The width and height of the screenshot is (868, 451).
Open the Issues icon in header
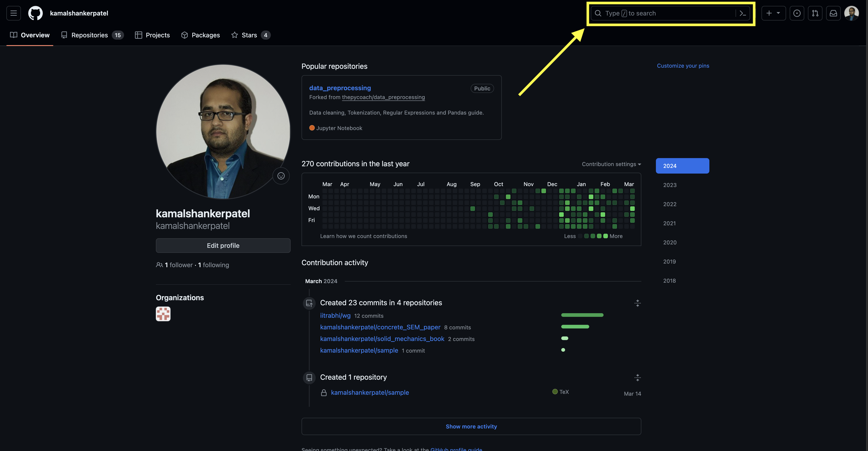click(x=797, y=13)
